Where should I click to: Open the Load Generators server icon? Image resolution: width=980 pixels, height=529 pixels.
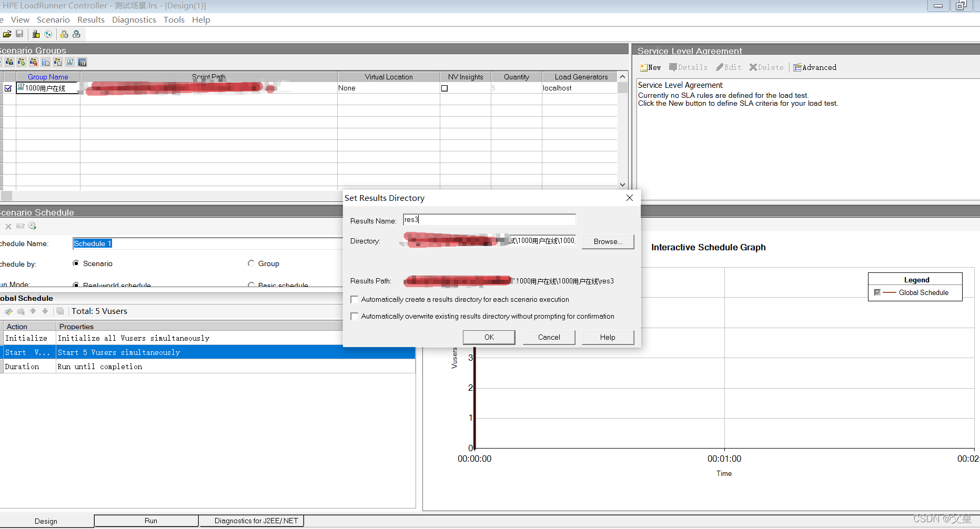tap(36, 34)
